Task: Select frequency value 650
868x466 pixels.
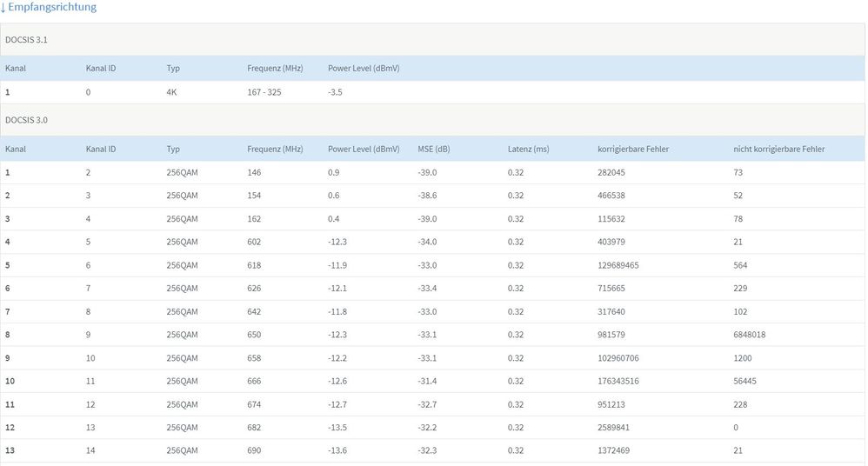Action: click(x=254, y=335)
